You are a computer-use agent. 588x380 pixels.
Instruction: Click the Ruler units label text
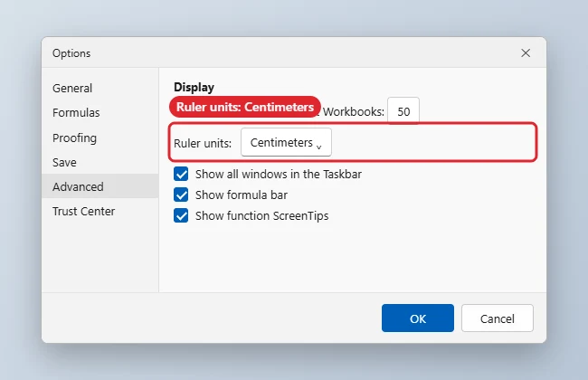coord(203,143)
